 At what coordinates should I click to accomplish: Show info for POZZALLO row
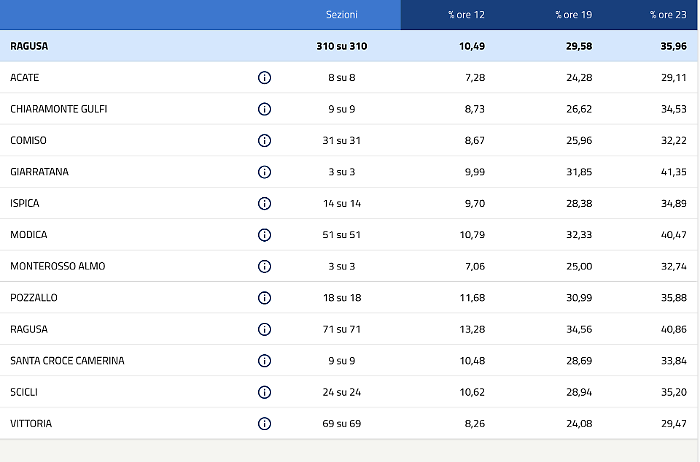264,298
